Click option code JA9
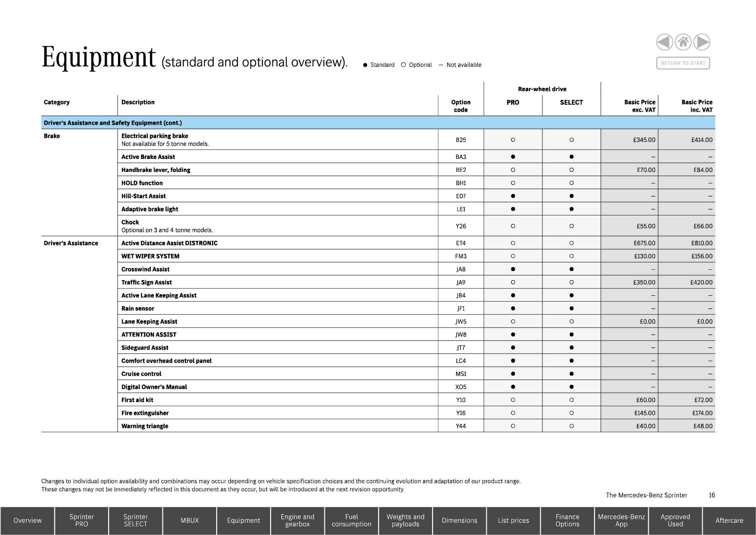 click(x=461, y=282)
